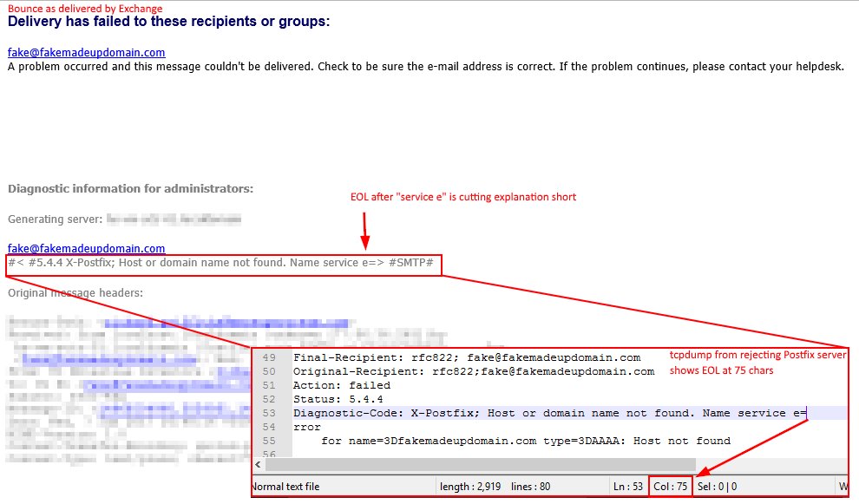Click the "Status: 5.4.4" line in editor
The height and width of the screenshot is (504, 859).
point(338,399)
